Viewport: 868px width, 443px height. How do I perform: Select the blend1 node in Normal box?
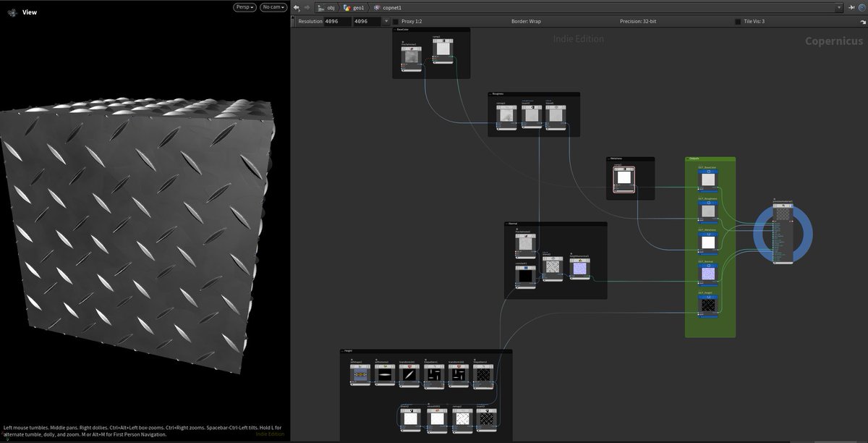click(x=553, y=268)
